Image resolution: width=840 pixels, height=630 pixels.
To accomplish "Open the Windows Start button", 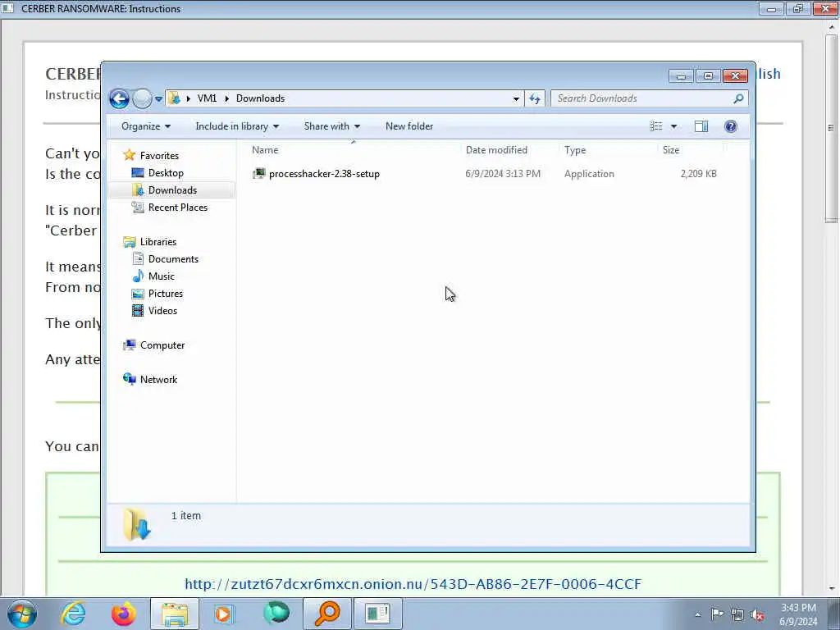I will 22,614.
